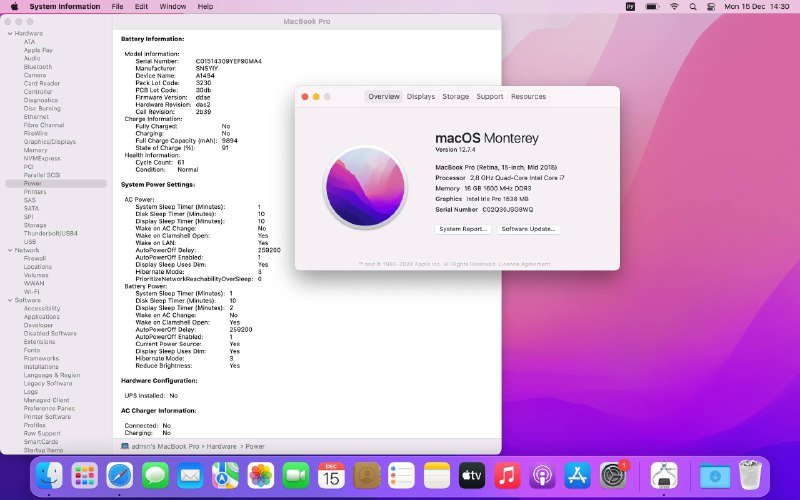Click the Software Update button
The image size is (800, 500).
(529, 229)
